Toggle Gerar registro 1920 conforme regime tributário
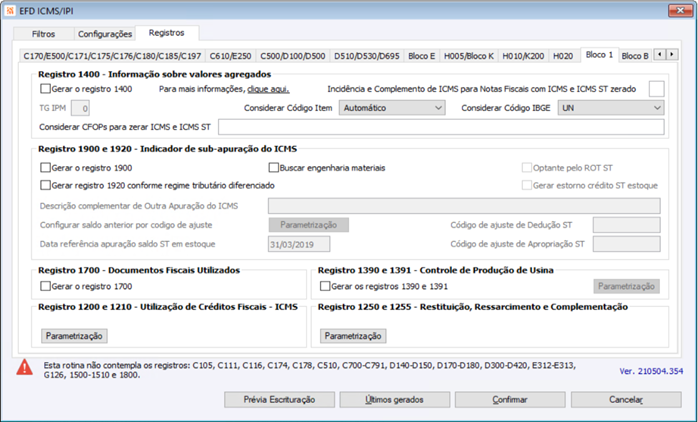The image size is (698, 422). click(45, 185)
